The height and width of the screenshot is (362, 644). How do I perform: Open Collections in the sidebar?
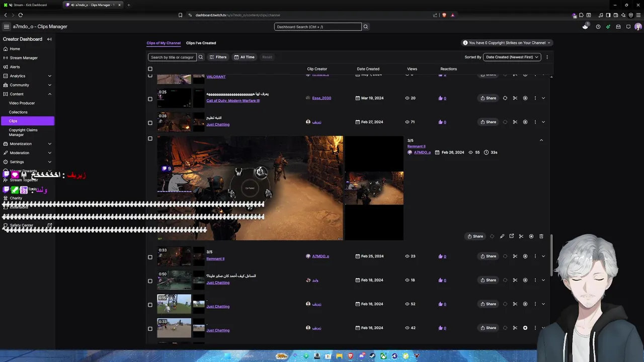coord(18,112)
